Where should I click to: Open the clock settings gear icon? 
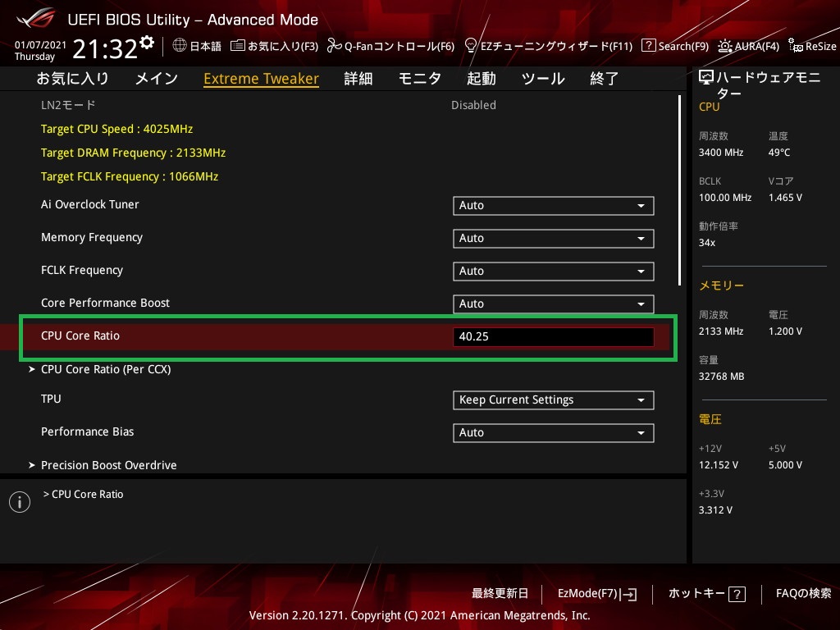(147, 42)
